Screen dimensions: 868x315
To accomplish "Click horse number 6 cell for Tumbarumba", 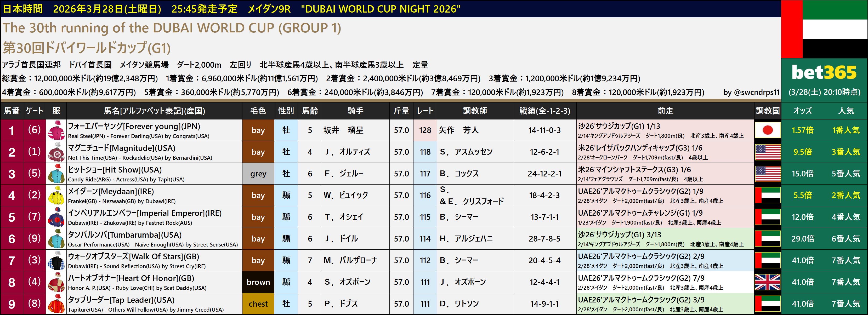I will pyautogui.click(x=12, y=239).
